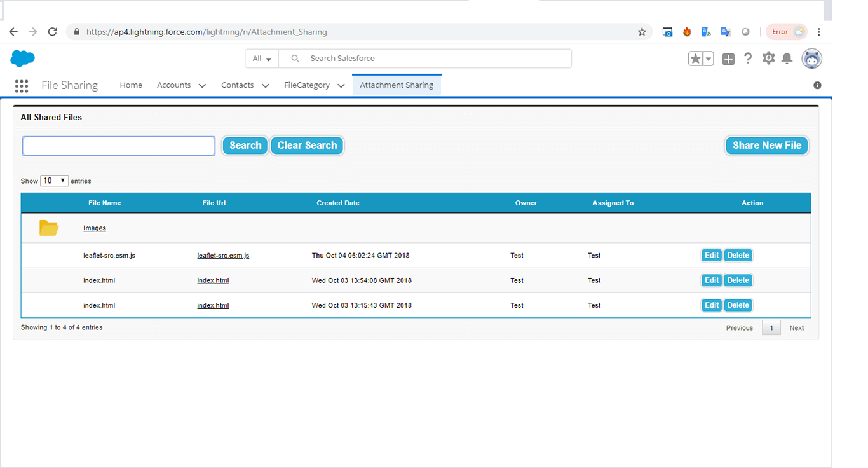This screenshot has width=868, height=468.
Task: Click the yellow Images folder icon
Action: tap(49, 228)
